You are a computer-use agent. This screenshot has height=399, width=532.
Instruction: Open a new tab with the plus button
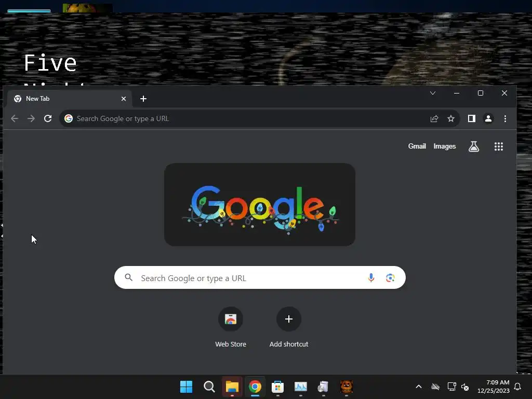(143, 99)
